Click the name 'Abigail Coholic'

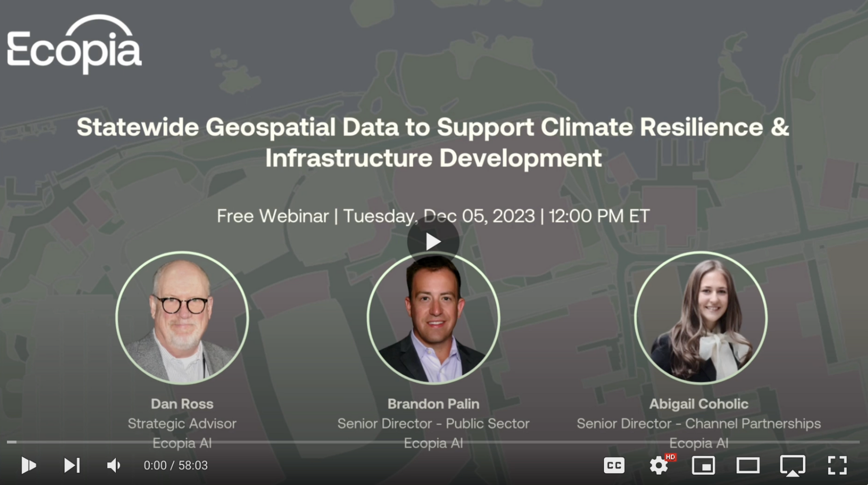click(699, 404)
